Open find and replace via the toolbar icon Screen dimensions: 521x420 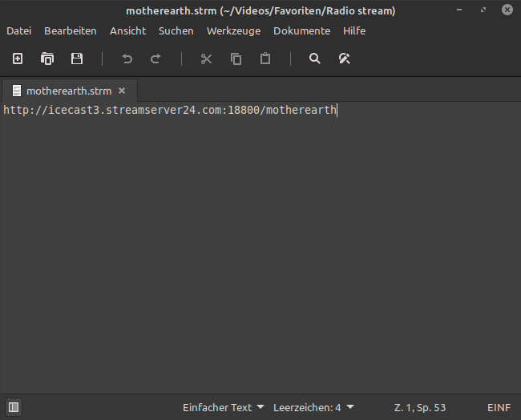click(344, 59)
